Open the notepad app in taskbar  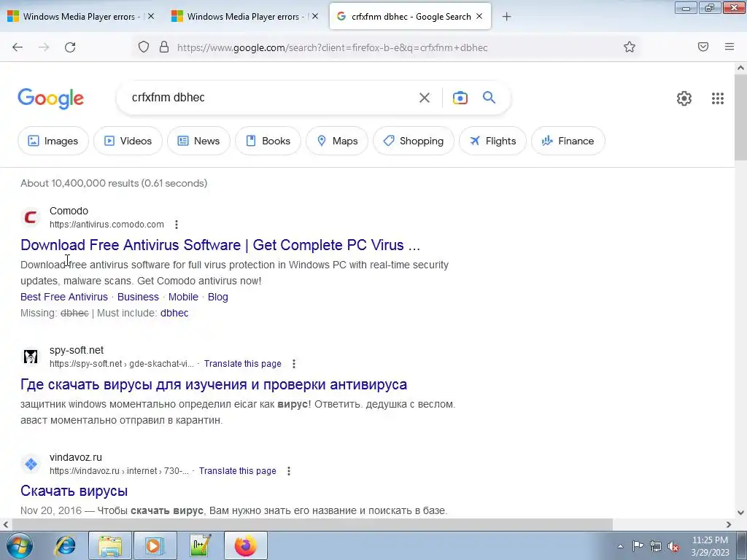click(x=200, y=545)
